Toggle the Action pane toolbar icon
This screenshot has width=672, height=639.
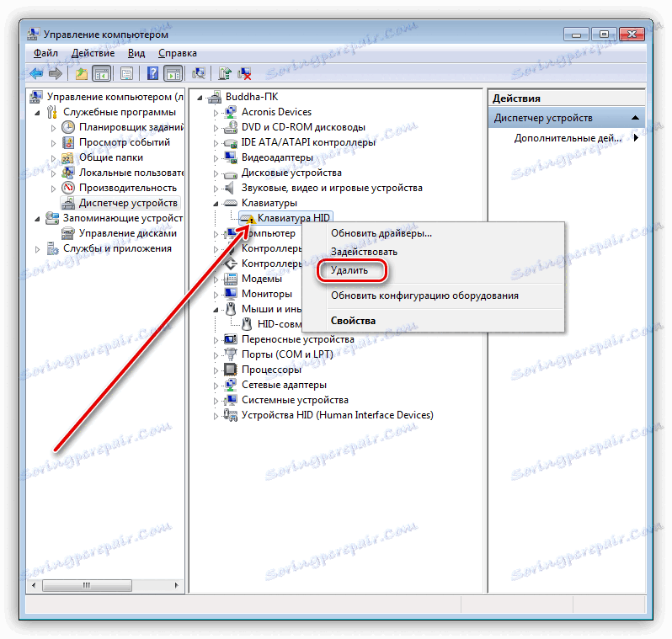click(173, 74)
